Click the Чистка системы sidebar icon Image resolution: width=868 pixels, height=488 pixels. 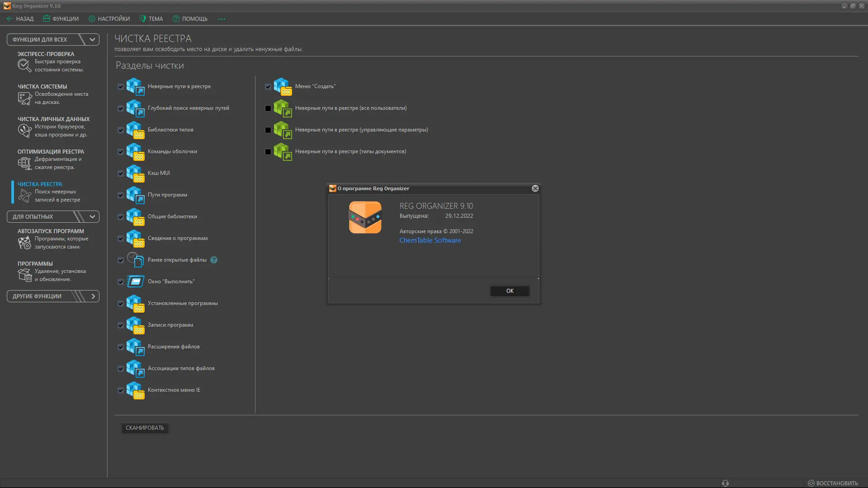tap(24, 98)
